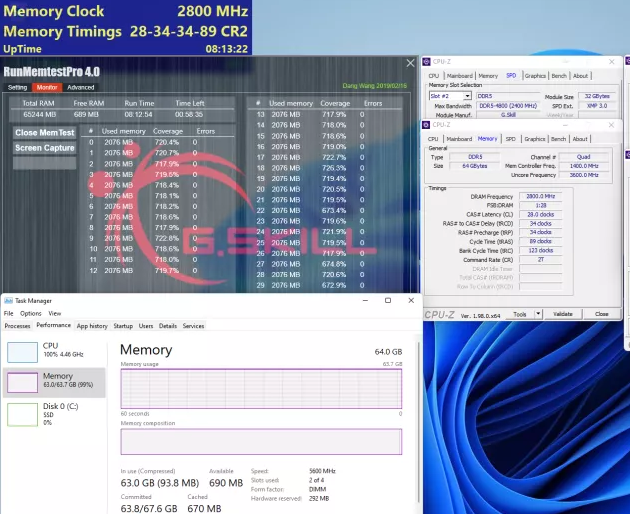Click the CAS# Latency 28.0 clocks value
The width and height of the screenshot is (630, 514).
point(540,215)
